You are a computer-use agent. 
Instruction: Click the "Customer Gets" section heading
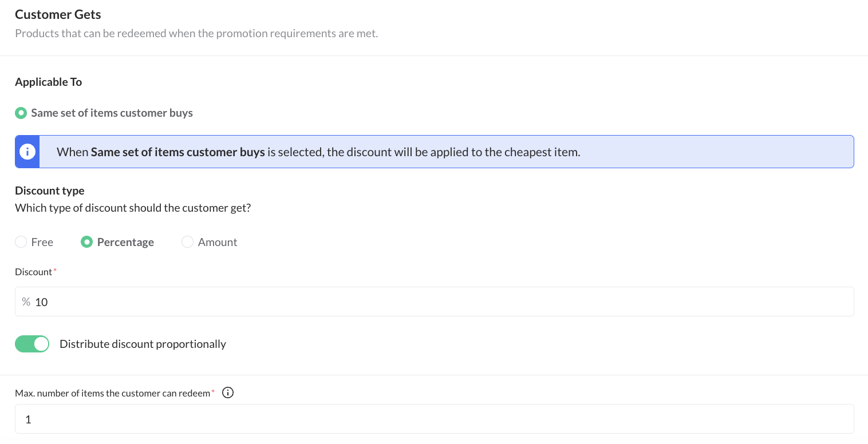(58, 14)
